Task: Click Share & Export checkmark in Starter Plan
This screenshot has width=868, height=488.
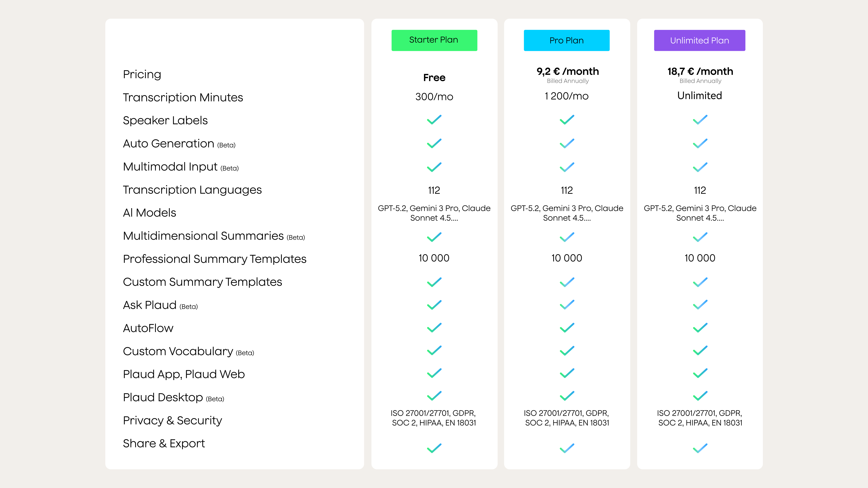Action: (434, 448)
